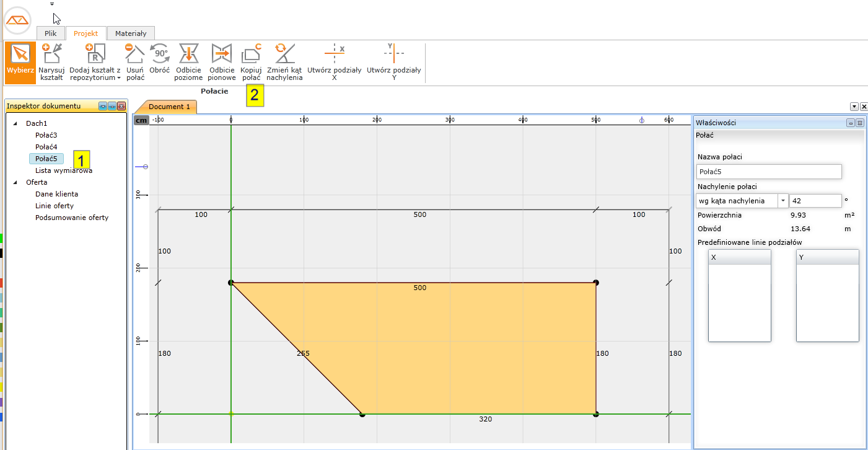
Task: Click Utwórz podziały Y tool
Action: click(x=393, y=63)
